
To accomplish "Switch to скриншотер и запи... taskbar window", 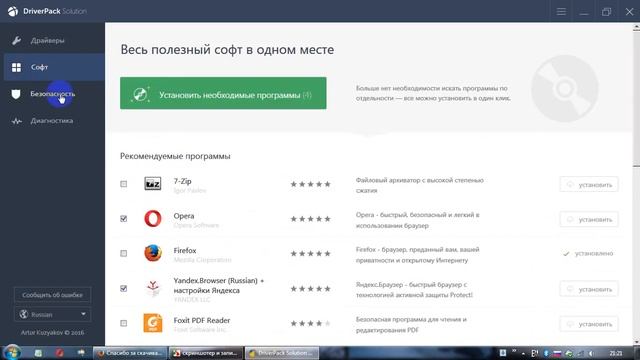I will coord(206,353).
